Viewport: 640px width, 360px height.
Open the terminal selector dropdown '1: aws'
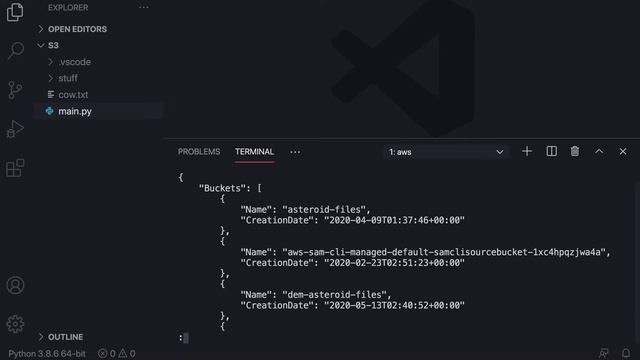pos(446,152)
